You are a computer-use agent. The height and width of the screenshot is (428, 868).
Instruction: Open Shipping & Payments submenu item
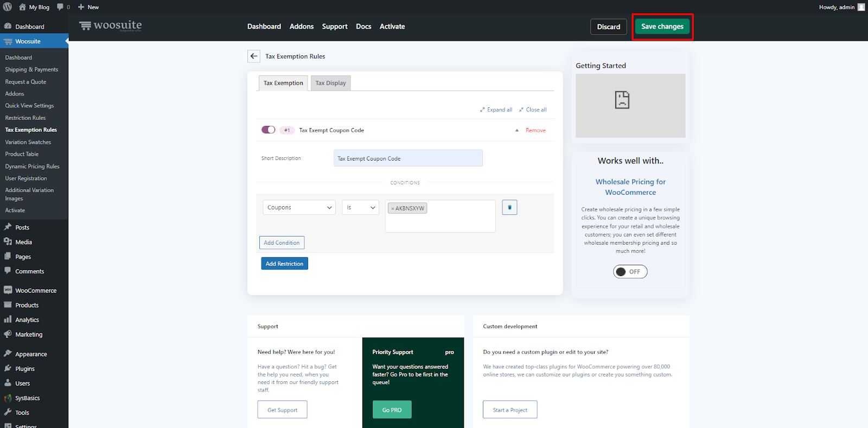tap(31, 69)
